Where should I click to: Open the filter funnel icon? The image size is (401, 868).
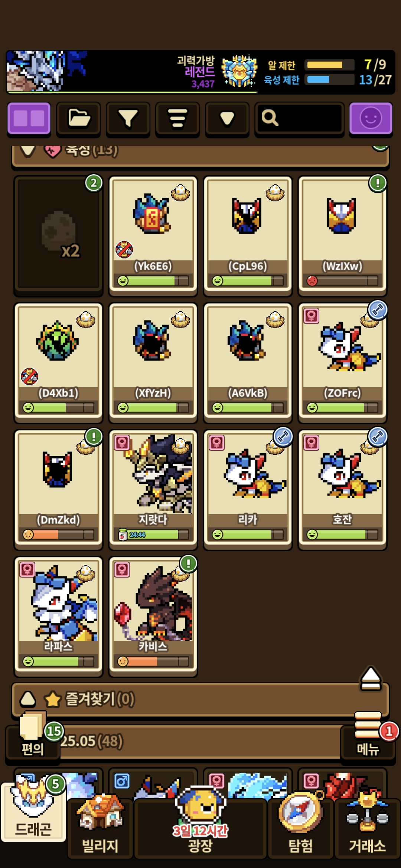click(x=128, y=119)
